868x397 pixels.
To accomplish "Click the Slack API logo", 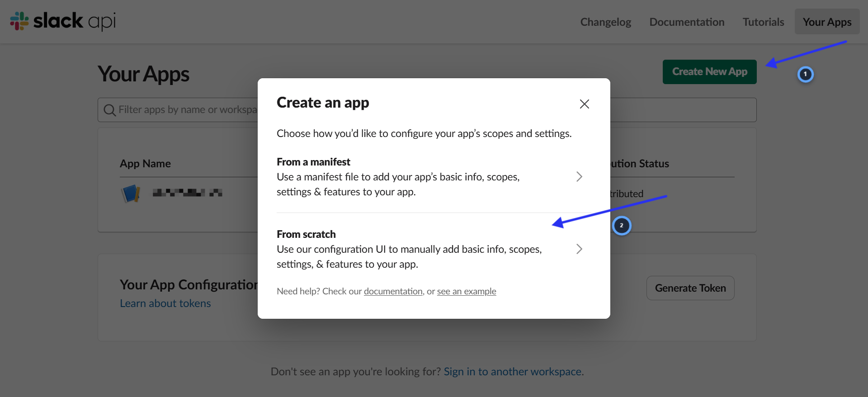I will (x=63, y=21).
